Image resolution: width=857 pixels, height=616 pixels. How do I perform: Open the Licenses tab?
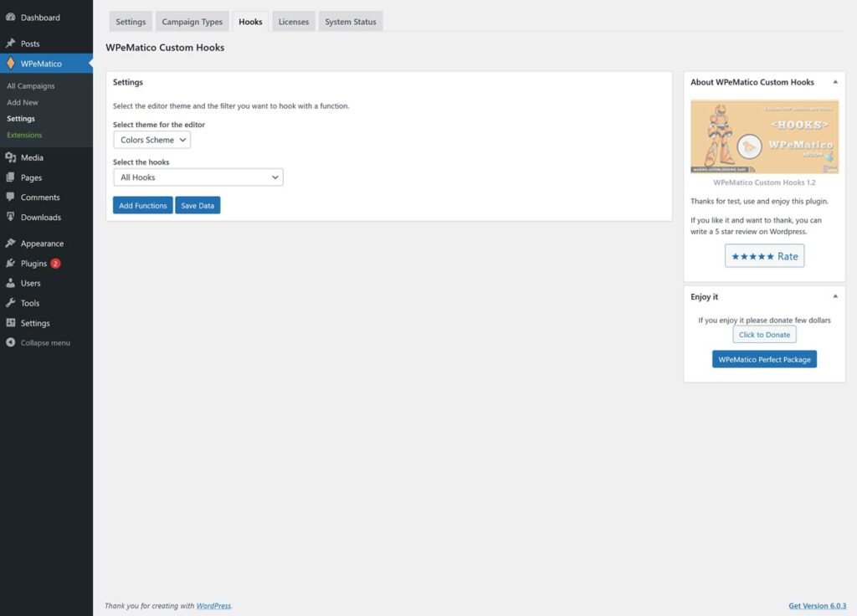pos(294,22)
